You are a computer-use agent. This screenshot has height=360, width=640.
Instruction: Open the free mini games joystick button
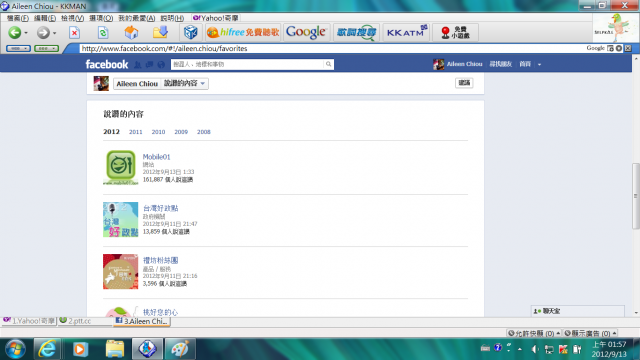point(456,32)
